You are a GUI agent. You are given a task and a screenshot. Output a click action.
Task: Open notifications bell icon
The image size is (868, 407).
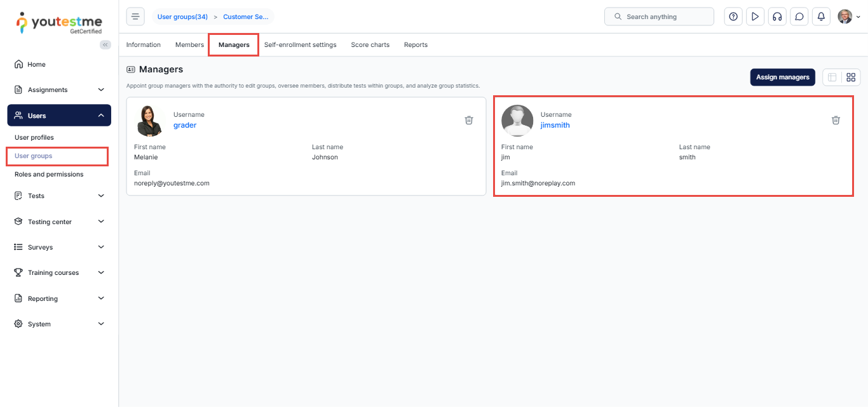click(x=821, y=17)
